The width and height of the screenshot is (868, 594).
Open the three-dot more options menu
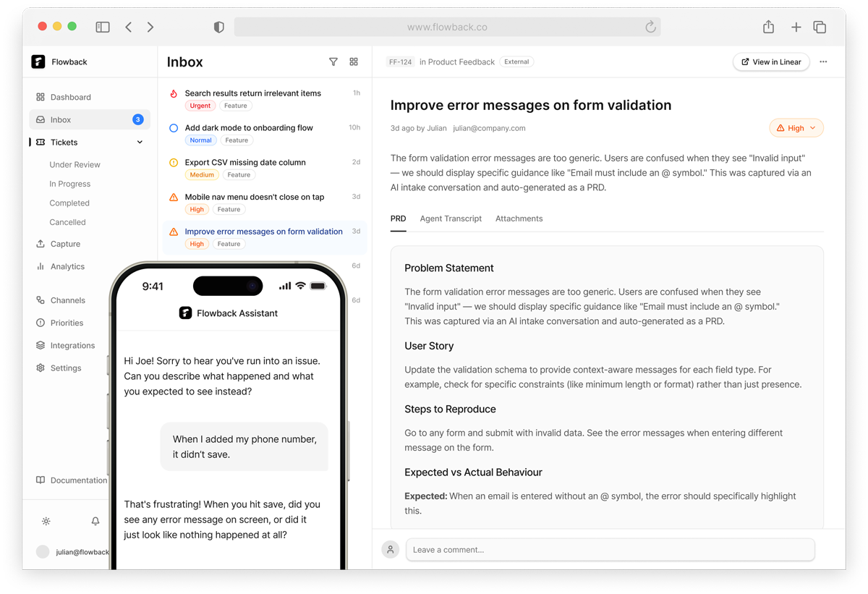(x=823, y=62)
